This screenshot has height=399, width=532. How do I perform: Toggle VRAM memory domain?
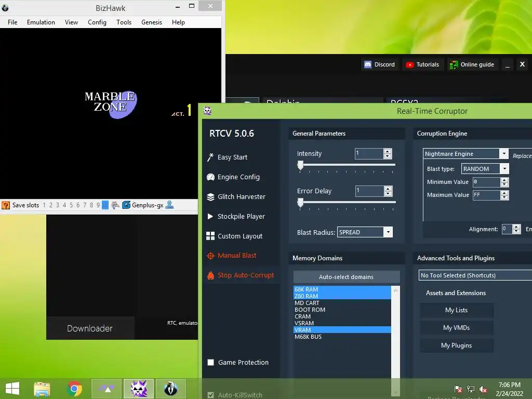pyautogui.click(x=342, y=330)
